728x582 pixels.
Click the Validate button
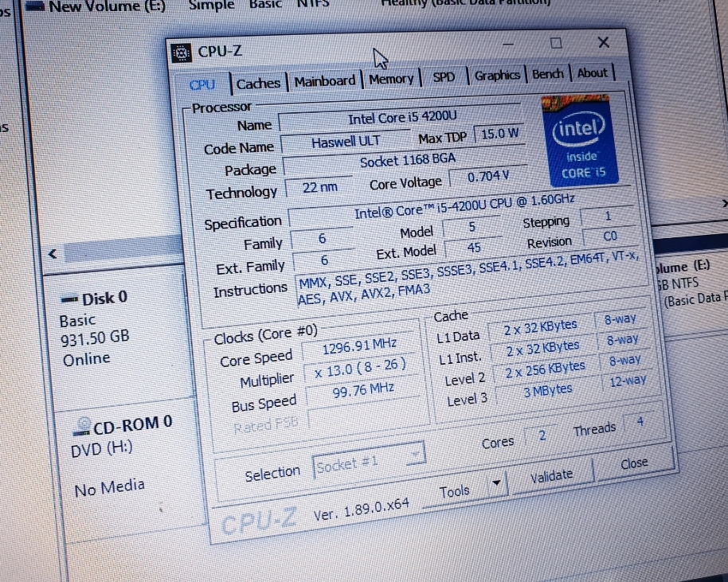pyautogui.click(x=551, y=475)
